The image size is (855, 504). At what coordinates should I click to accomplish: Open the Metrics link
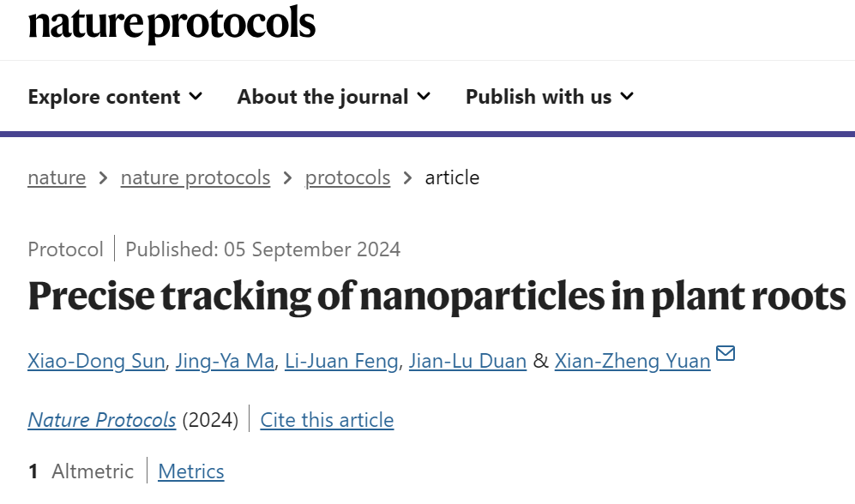coord(191,471)
